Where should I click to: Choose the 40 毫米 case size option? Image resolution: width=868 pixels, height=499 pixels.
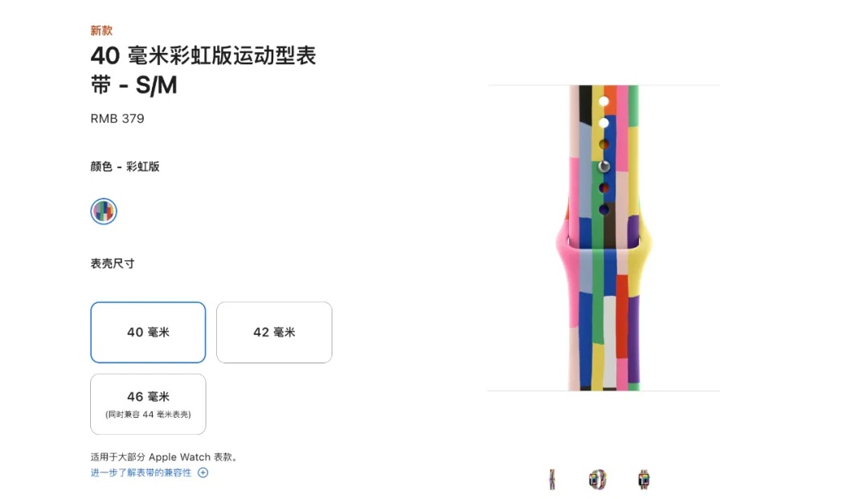148,332
